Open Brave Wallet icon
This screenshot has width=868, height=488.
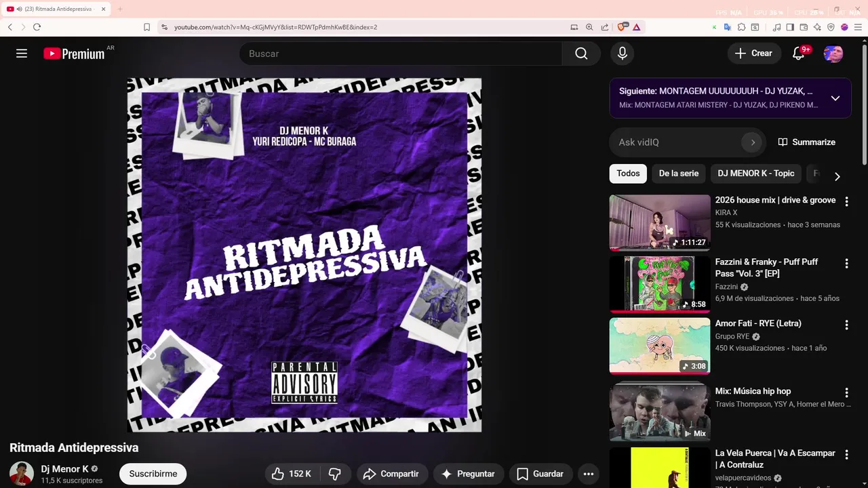(x=804, y=27)
